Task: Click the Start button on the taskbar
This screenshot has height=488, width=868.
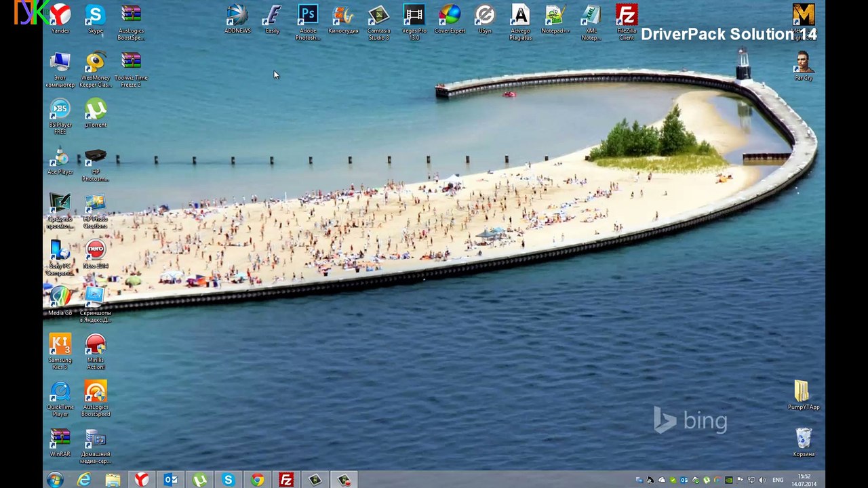Action: pos(55,480)
